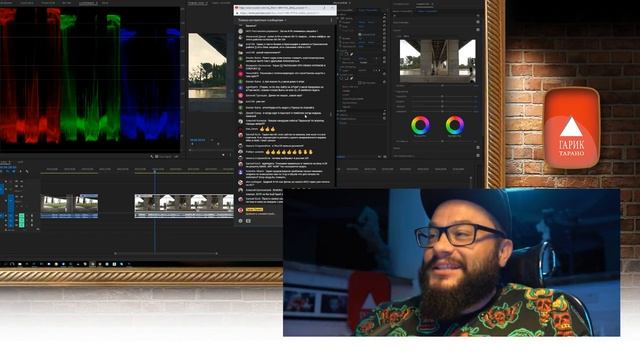This screenshot has width=640, height=360.
Task: Select the Opacity rectangle mask tool
Action: pyautogui.click(x=346, y=53)
